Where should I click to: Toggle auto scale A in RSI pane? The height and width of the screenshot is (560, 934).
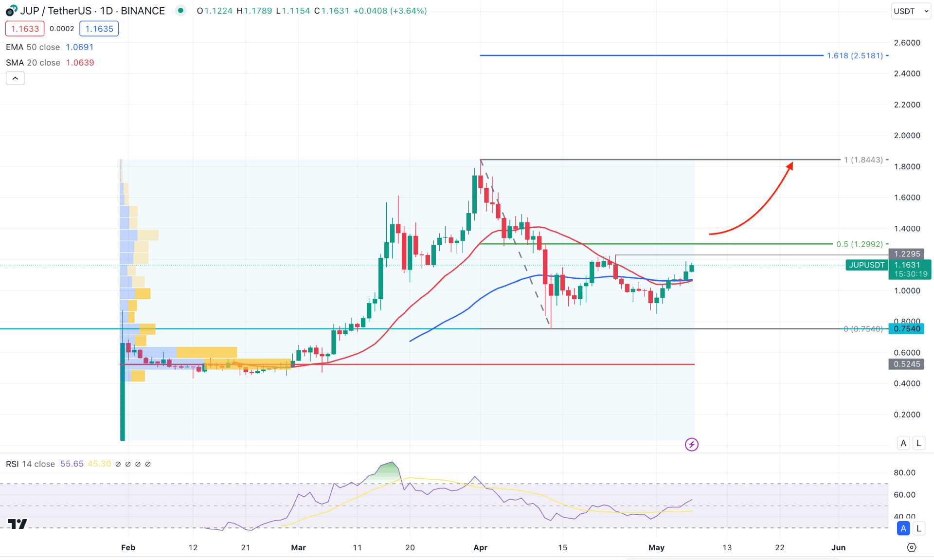point(903,528)
